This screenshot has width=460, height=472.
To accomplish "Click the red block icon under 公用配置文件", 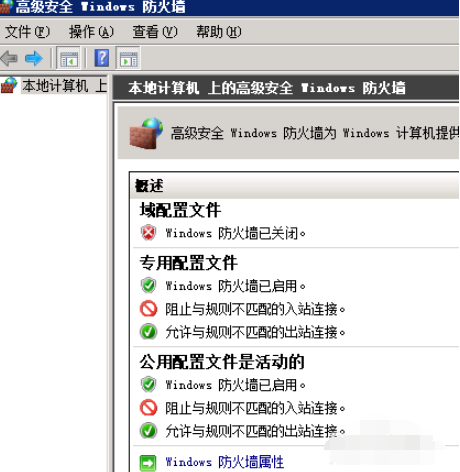I will pyautogui.click(x=148, y=407).
